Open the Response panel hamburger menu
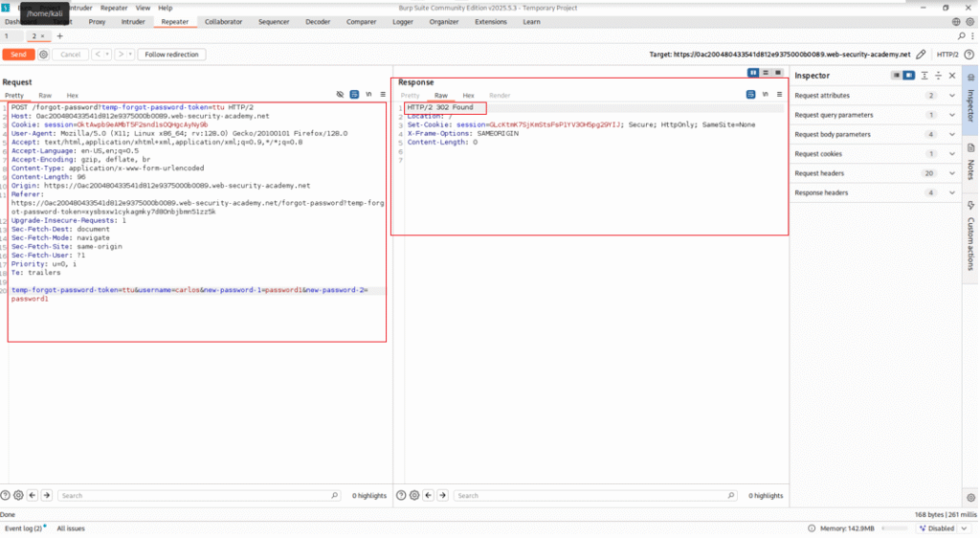 [779, 95]
